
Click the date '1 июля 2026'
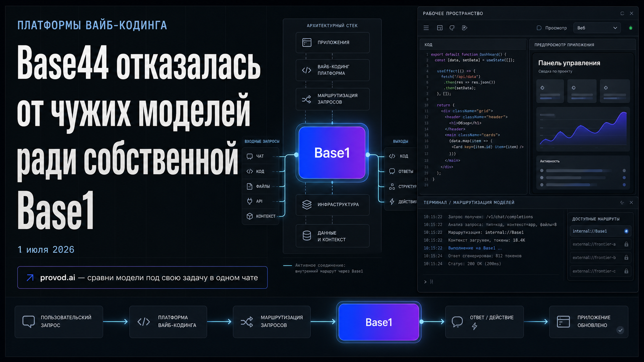coord(46,250)
